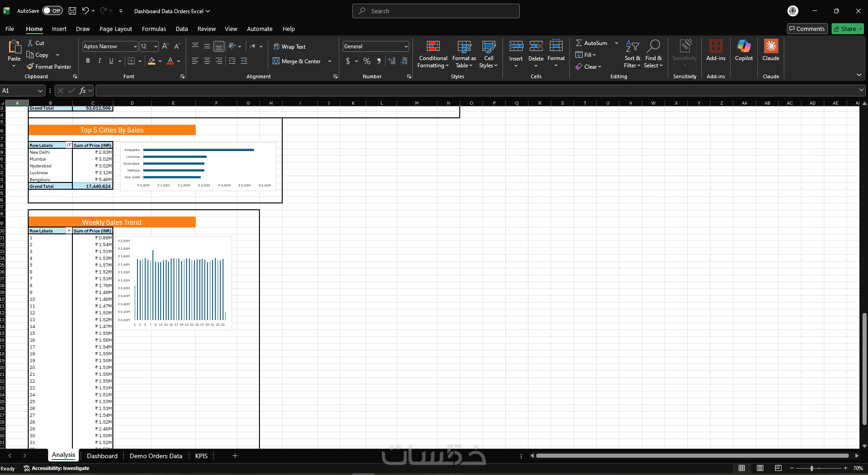Click the Insert Function fx icon

[82, 91]
